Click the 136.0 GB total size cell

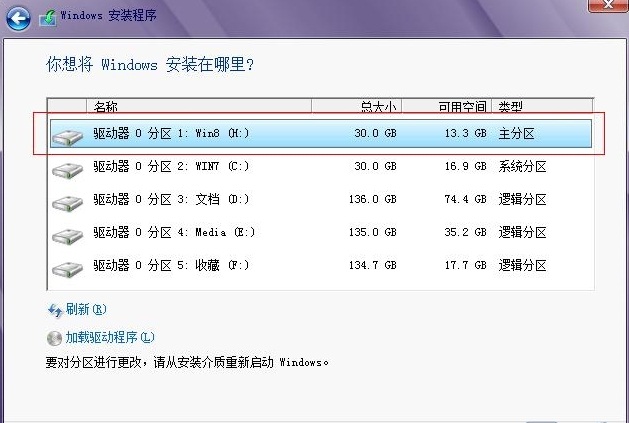[x=373, y=199]
